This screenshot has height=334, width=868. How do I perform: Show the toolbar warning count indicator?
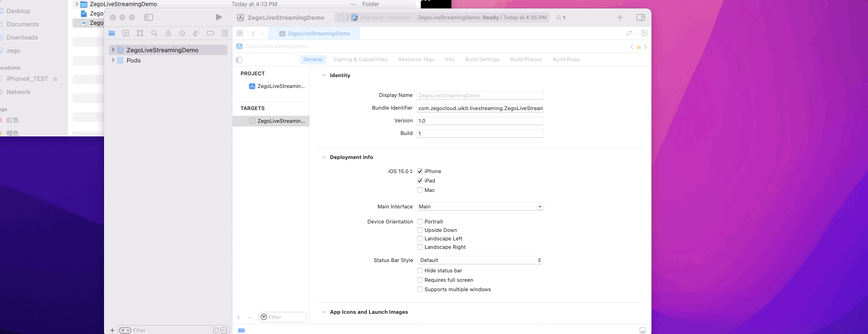[x=561, y=17]
